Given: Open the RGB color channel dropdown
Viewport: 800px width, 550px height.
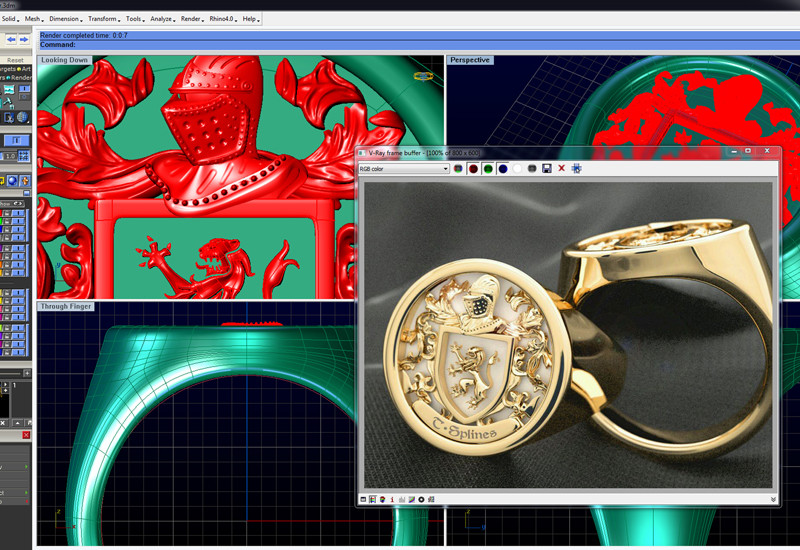Looking at the screenshot, I should tap(404, 169).
